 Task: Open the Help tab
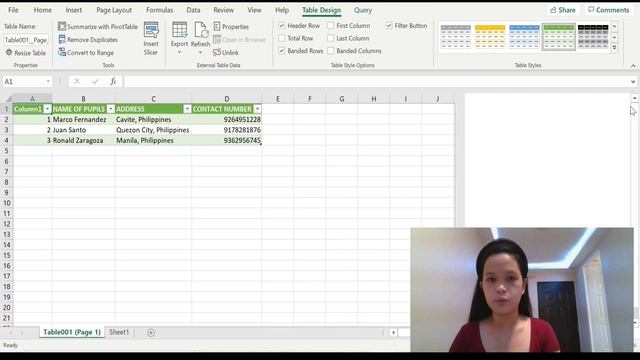[x=282, y=10]
